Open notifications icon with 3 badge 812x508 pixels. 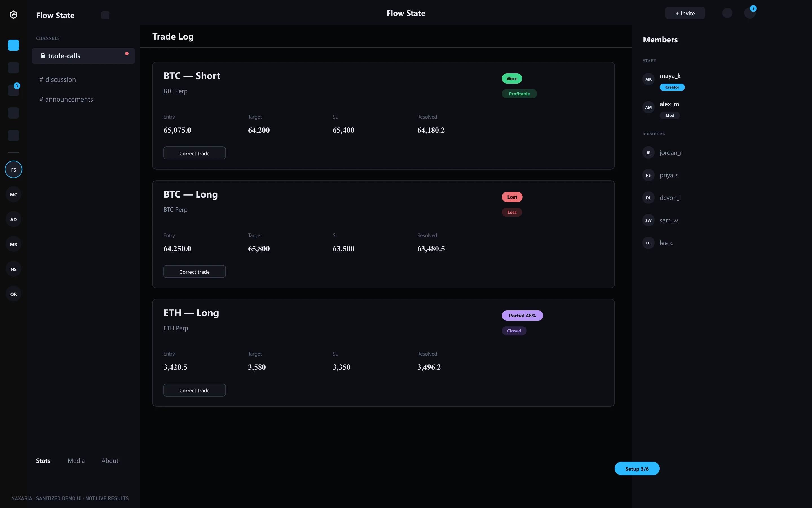[x=750, y=13]
